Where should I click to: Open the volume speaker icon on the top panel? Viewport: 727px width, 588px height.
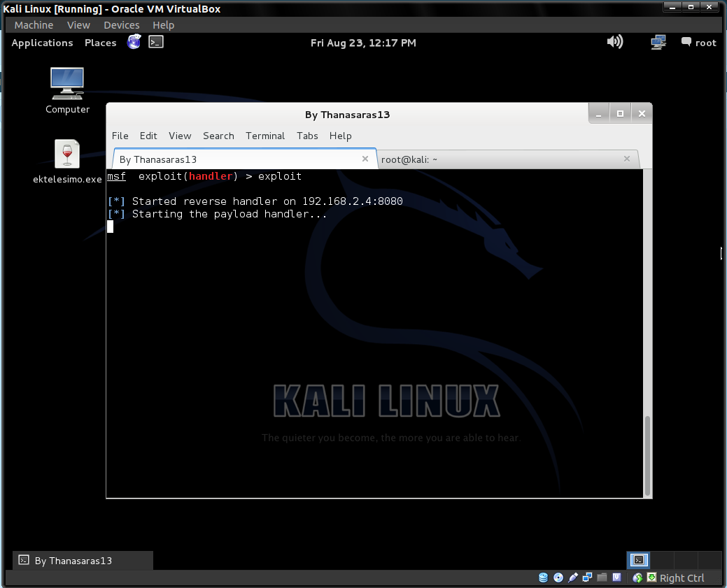[615, 42]
